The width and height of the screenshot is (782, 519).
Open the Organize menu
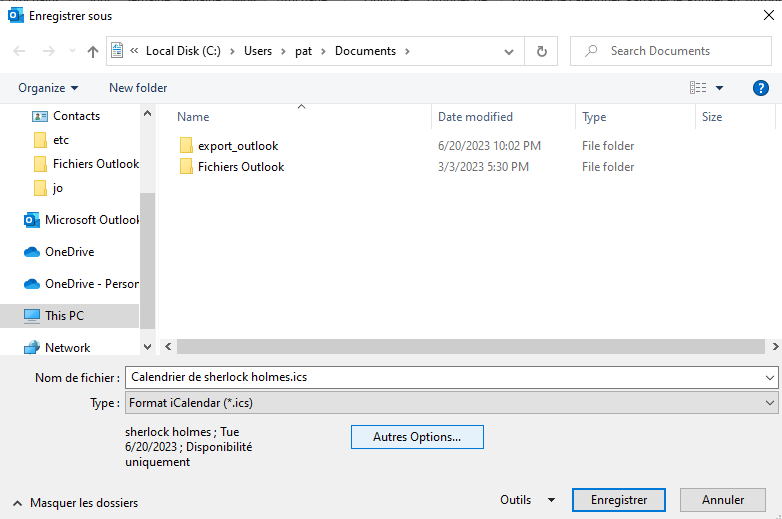[48, 88]
